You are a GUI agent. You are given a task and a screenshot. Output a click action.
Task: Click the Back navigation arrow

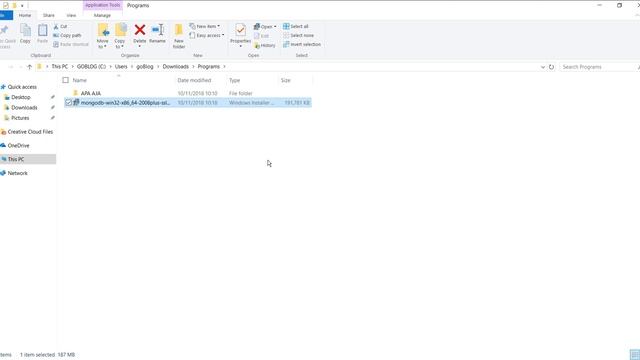11,67
